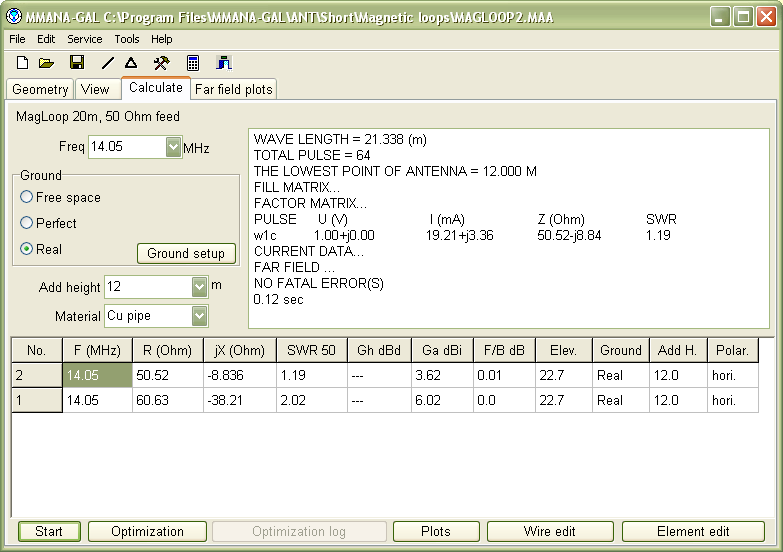The width and height of the screenshot is (783, 552).
Task: Click the triangle loop tool icon
Action: click(x=131, y=63)
